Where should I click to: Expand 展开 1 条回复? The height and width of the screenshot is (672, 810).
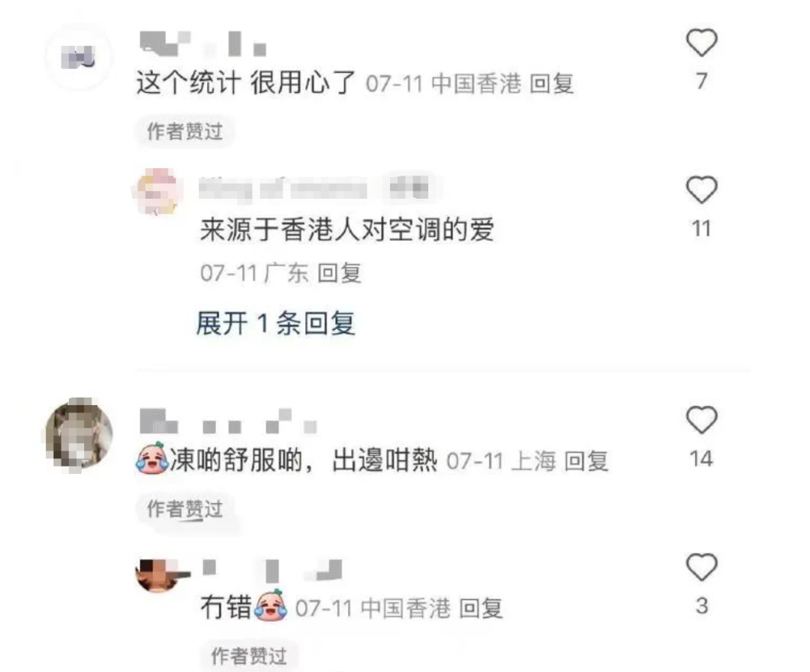[275, 324]
